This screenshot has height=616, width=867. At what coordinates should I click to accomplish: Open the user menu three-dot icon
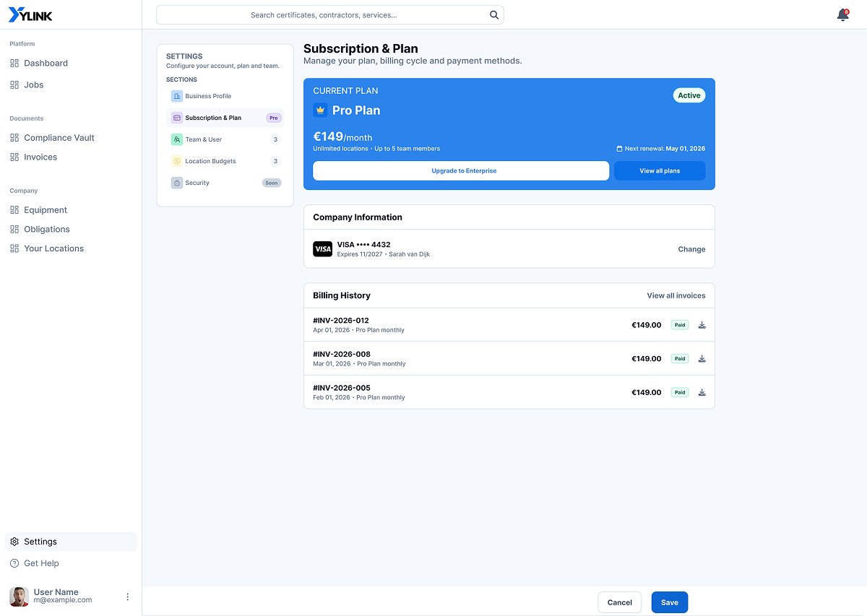coord(128,597)
